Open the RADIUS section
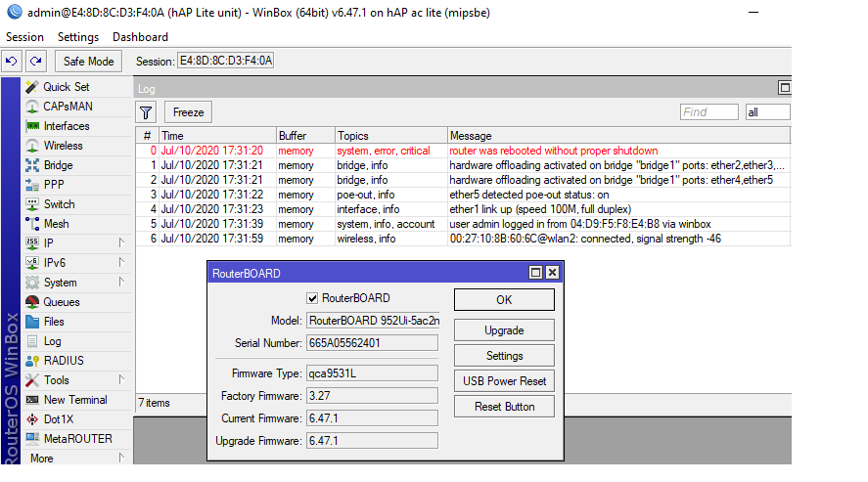Image resolution: width=868 pixels, height=482 pixels. click(64, 361)
